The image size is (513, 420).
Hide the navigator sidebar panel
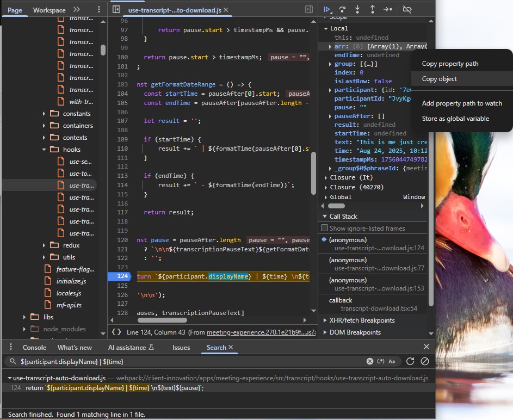[116, 10]
